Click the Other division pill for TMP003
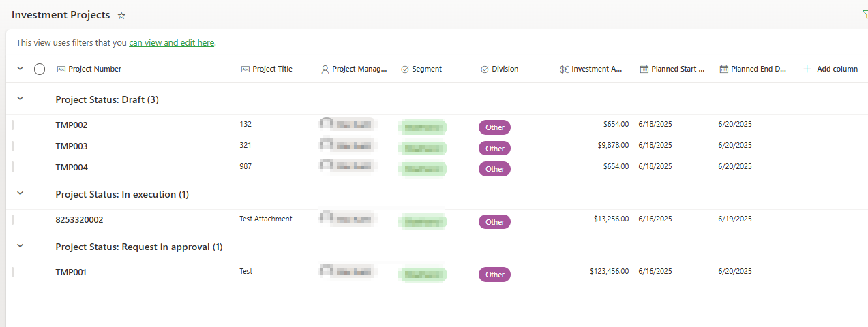 (494, 149)
